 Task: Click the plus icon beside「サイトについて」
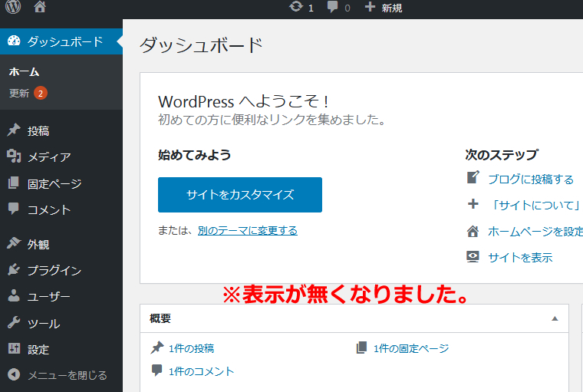pos(473,204)
